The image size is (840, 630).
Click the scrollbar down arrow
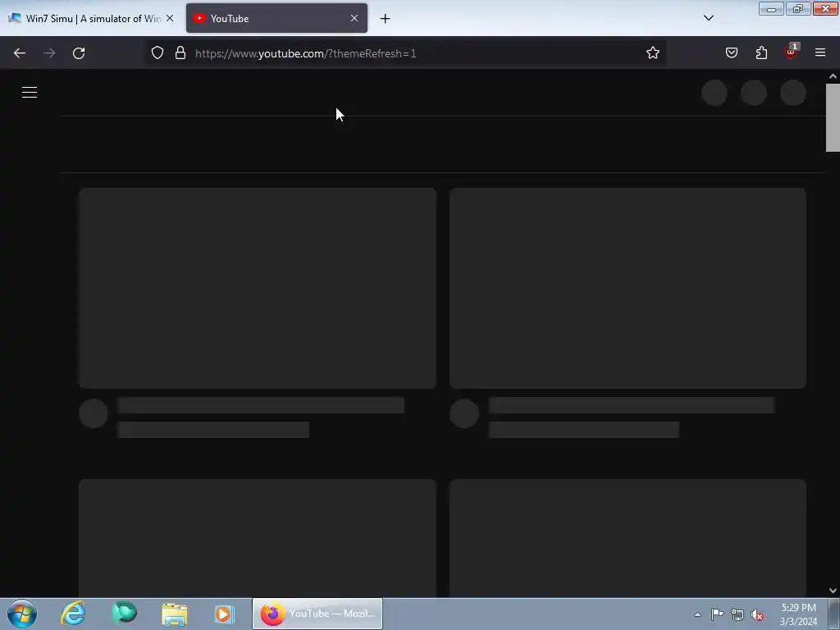click(833, 591)
